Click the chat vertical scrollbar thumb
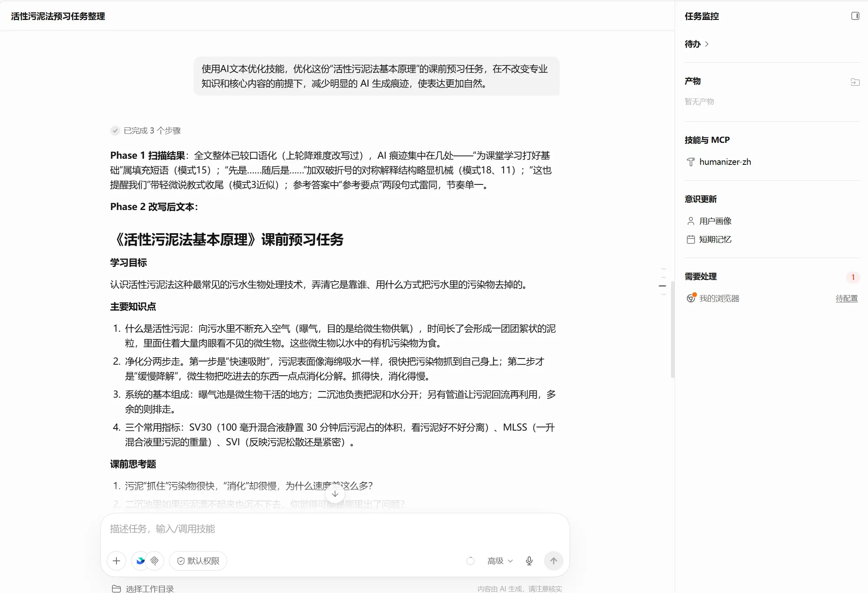The width and height of the screenshot is (868, 593). pos(672,330)
